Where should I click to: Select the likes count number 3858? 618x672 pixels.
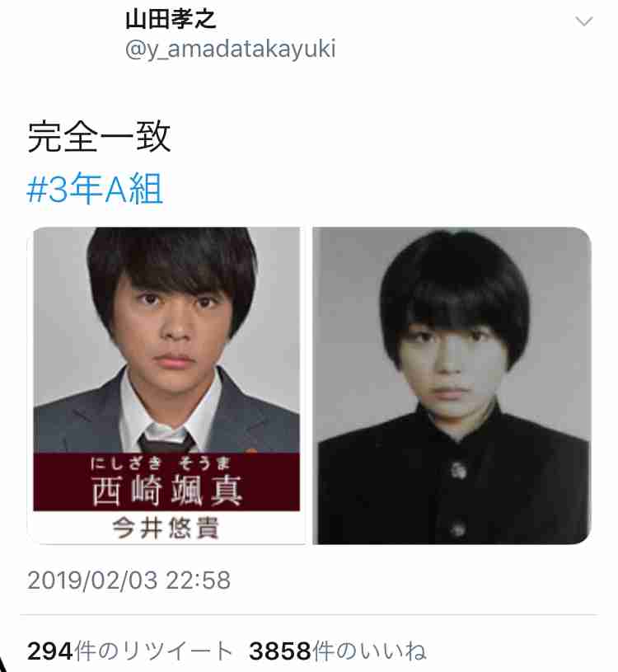point(280,651)
